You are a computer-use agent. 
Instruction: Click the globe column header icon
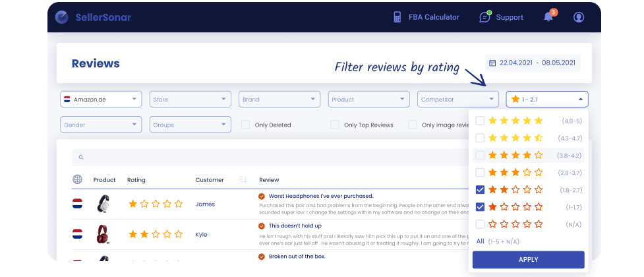click(x=77, y=179)
